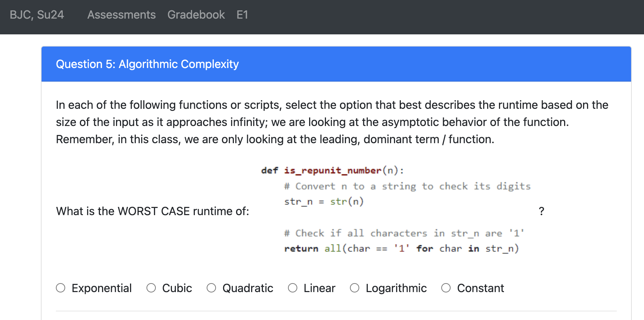Open the BJC, Su24 course link
Viewport: 644px width, 320px height.
click(x=37, y=15)
